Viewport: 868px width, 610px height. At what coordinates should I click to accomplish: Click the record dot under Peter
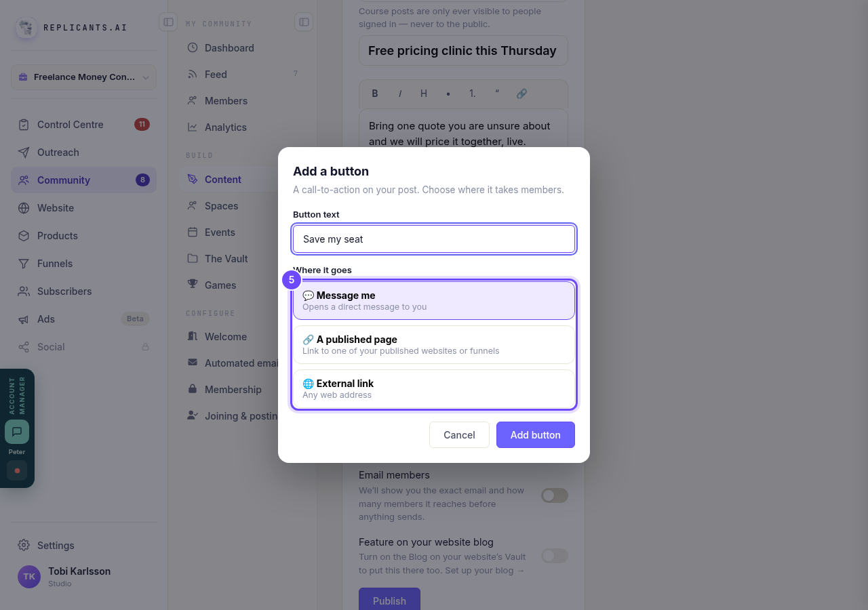[17, 470]
